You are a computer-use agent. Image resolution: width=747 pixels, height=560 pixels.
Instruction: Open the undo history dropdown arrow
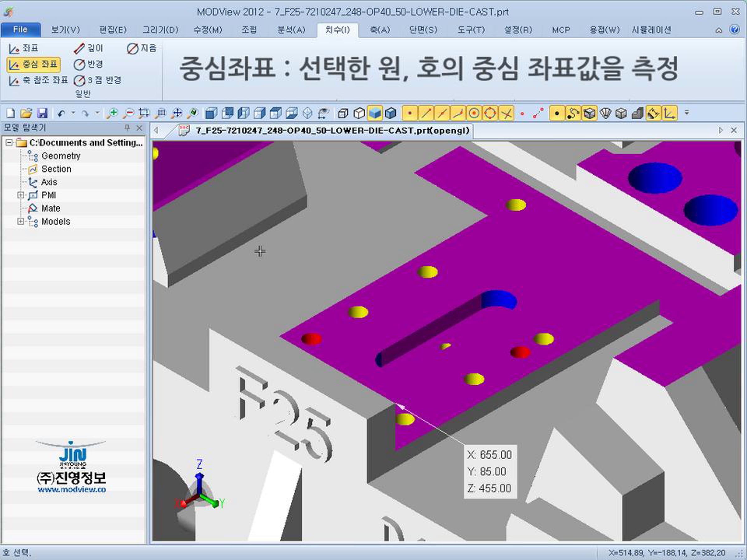[x=73, y=113]
